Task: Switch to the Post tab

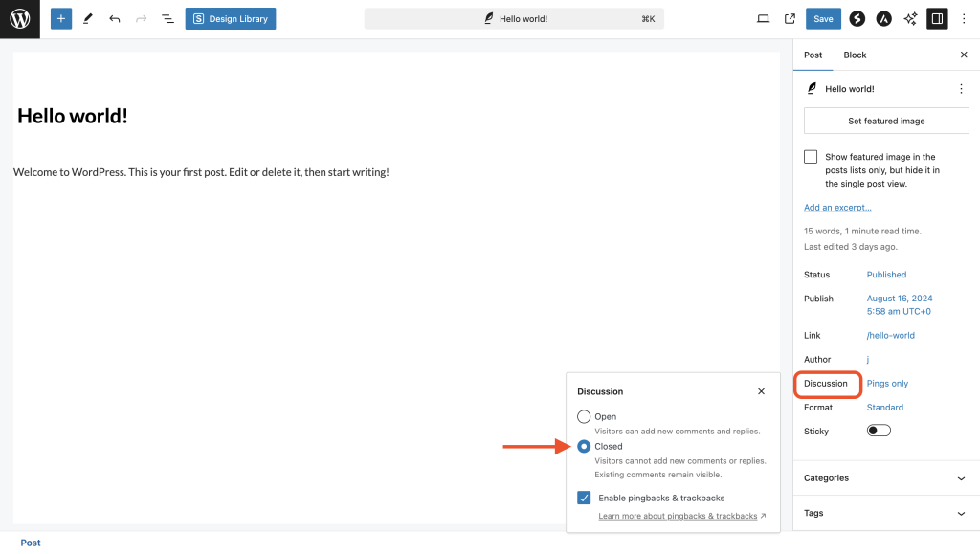Action: 813,55
